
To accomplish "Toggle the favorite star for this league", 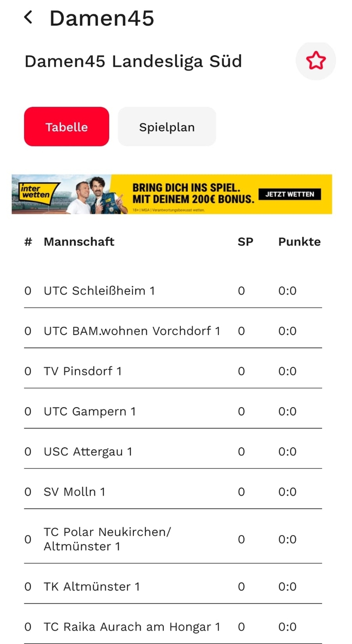I will click(x=315, y=61).
